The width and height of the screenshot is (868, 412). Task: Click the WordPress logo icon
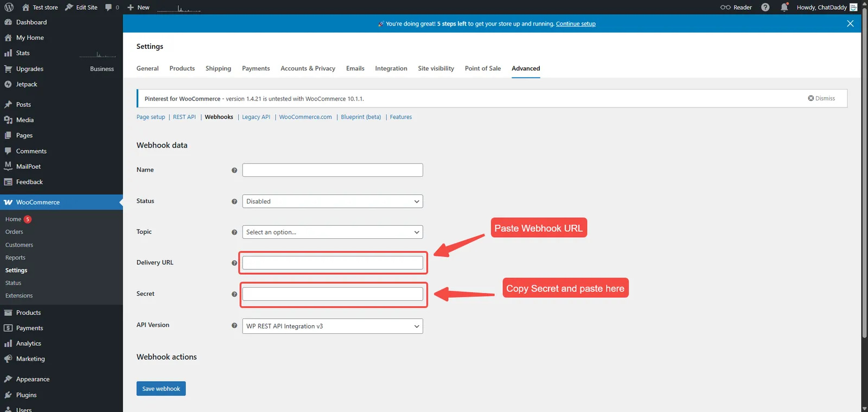point(9,7)
